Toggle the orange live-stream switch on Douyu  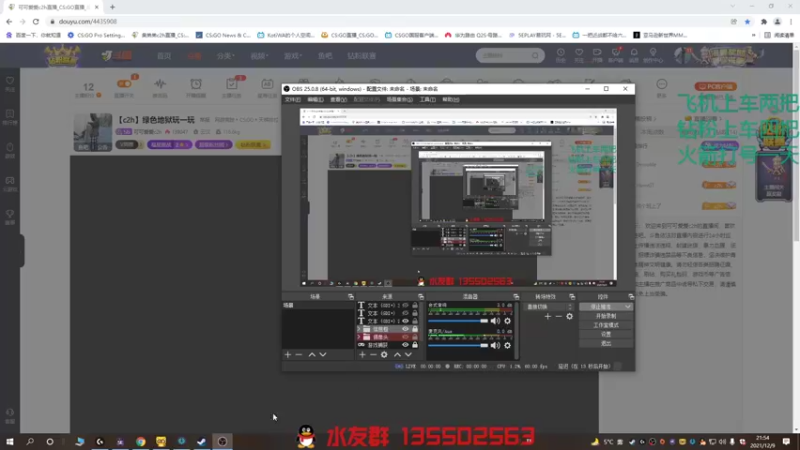(124, 83)
